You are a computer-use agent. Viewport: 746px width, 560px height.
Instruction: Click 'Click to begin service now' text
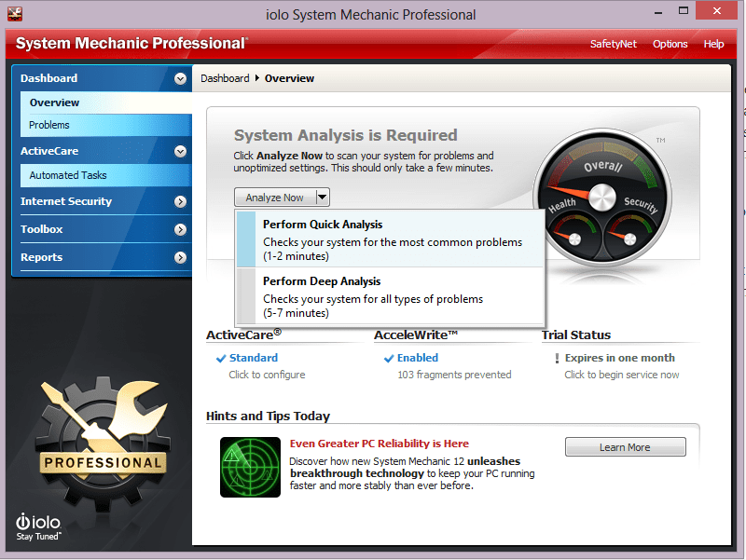[x=622, y=375]
